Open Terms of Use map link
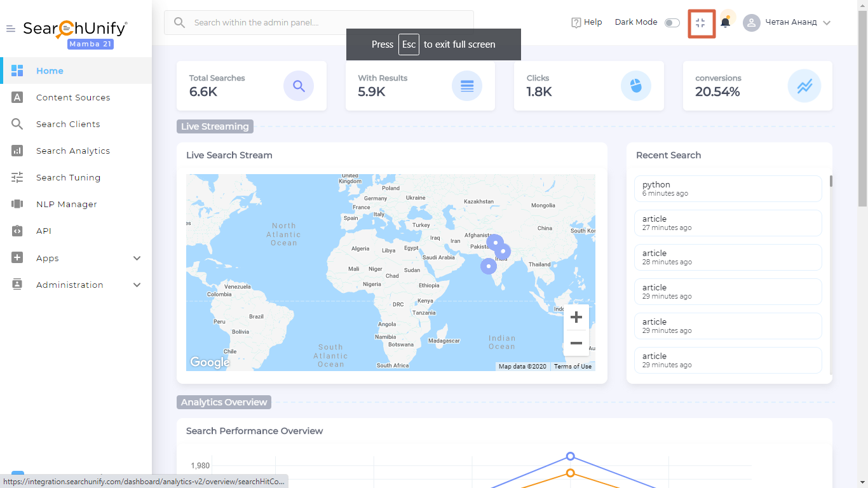This screenshot has width=868, height=488. click(572, 367)
